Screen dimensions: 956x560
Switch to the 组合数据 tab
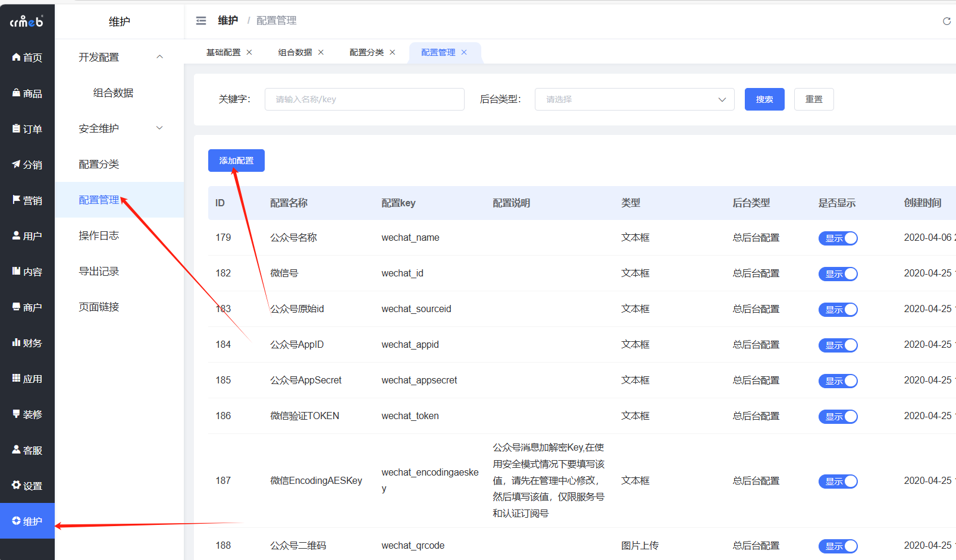(x=295, y=52)
